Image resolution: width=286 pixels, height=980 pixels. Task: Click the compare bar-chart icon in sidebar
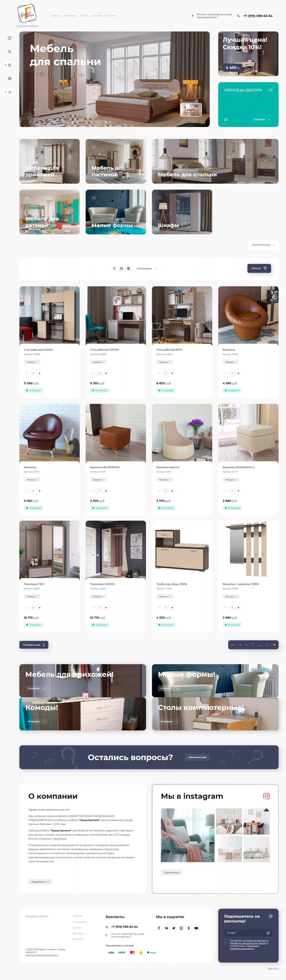[9, 92]
